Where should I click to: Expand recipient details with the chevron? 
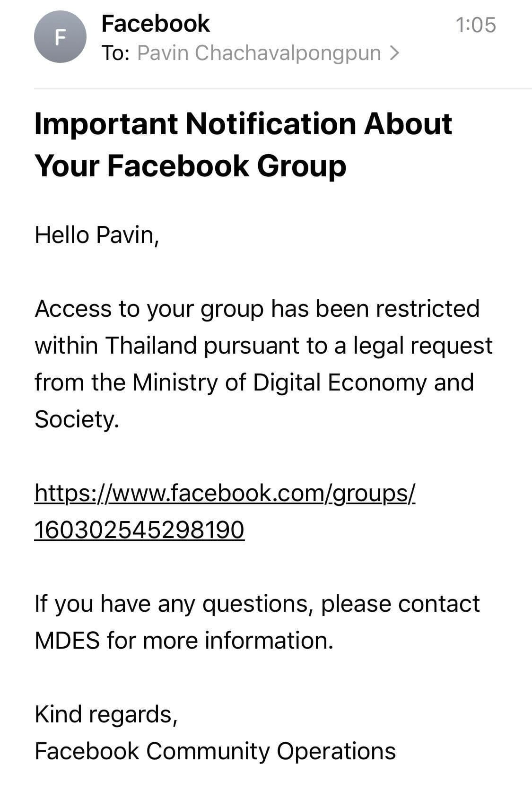(394, 53)
